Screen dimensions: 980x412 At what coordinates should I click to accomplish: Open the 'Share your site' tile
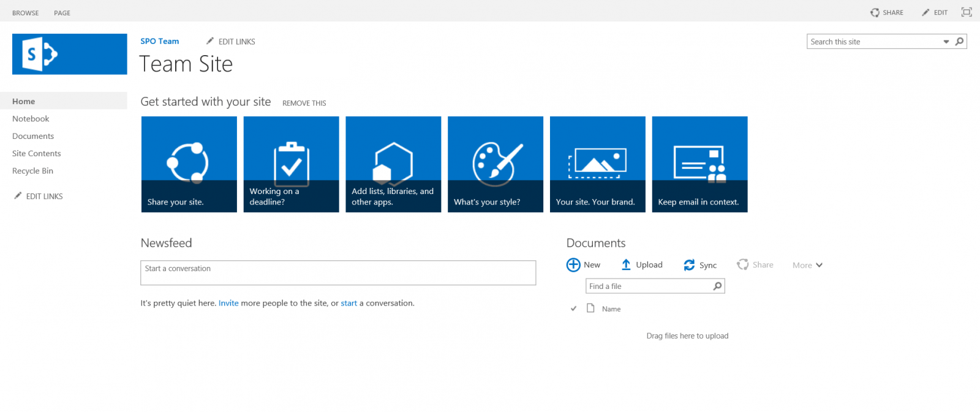pyautogui.click(x=189, y=164)
